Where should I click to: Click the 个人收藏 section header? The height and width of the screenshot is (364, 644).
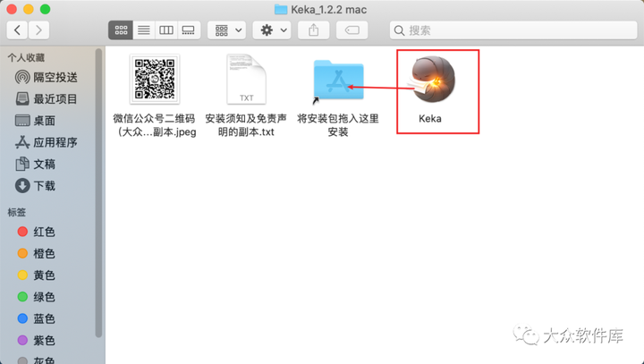coord(26,57)
